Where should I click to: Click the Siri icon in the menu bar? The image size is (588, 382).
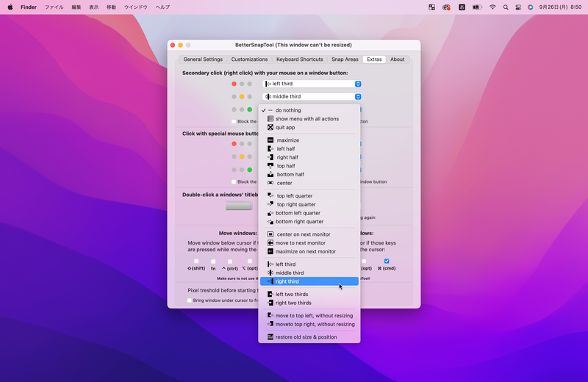tap(530, 7)
